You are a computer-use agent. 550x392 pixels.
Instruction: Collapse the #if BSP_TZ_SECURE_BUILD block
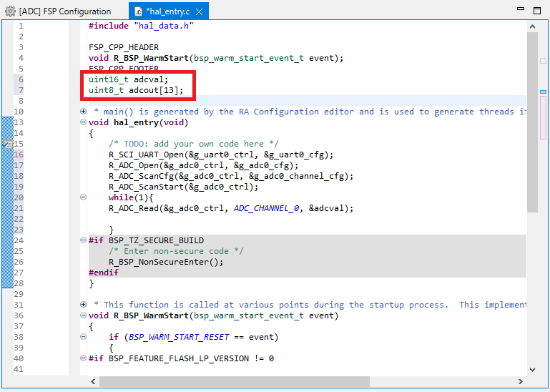click(x=83, y=240)
